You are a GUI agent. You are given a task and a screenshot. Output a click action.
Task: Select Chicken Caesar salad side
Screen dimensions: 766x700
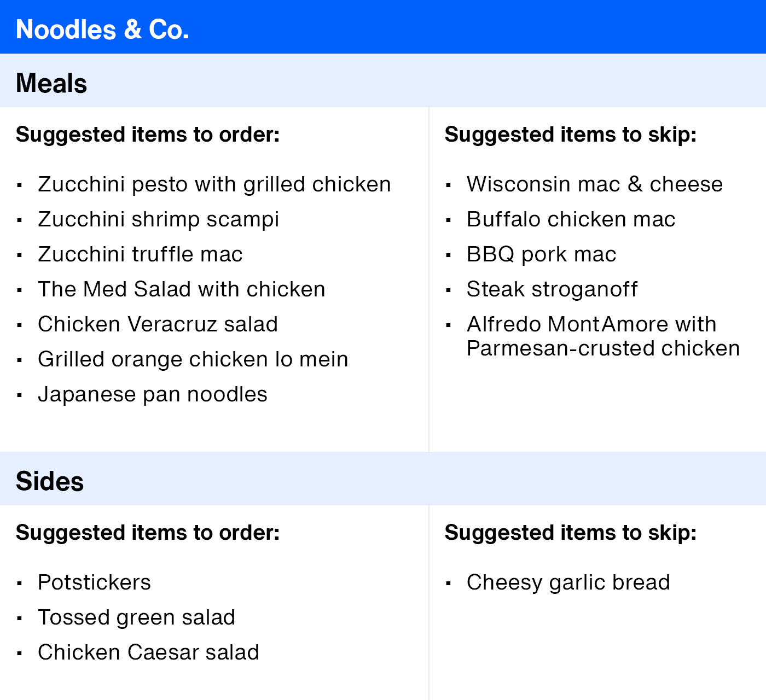pos(148,652)
